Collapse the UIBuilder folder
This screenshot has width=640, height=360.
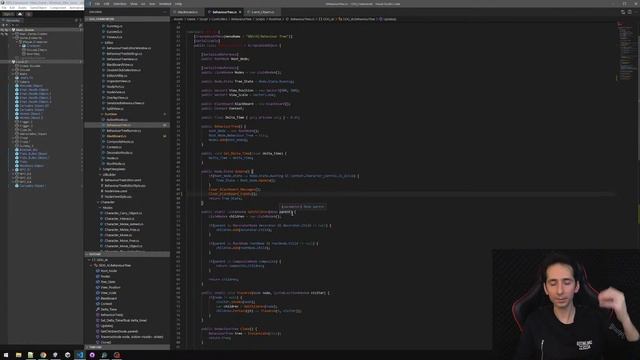109,175
